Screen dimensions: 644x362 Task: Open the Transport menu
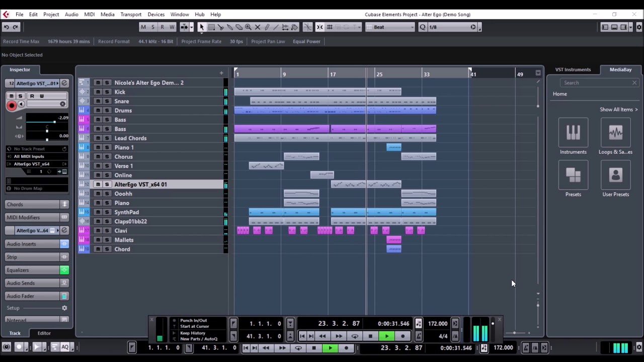click(131, 15)
